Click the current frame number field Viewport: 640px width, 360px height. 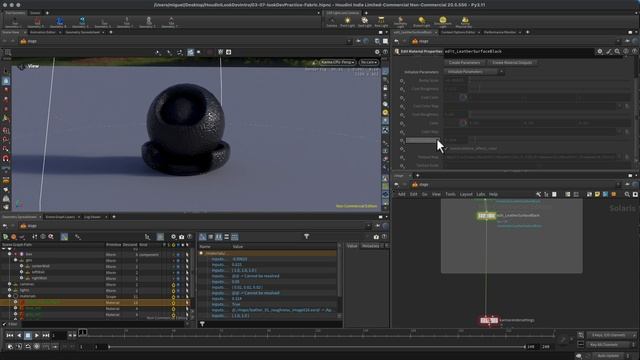59,336
